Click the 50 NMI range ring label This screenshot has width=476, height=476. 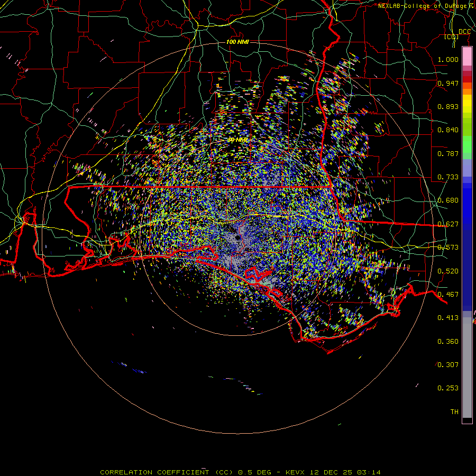(237, 140)
